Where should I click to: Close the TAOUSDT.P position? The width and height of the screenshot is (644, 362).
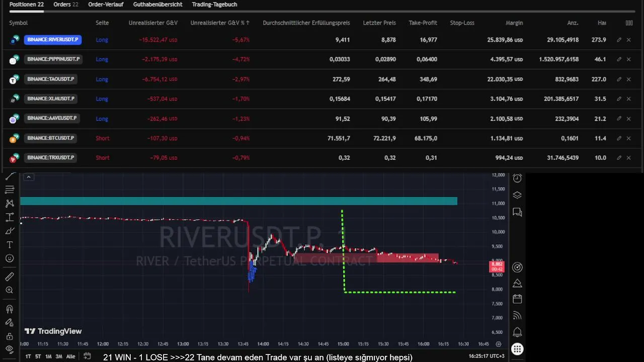629,79
